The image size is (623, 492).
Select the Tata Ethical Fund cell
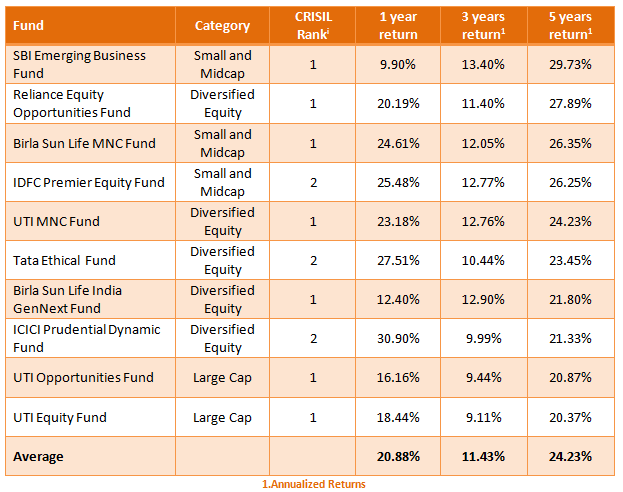64,260
